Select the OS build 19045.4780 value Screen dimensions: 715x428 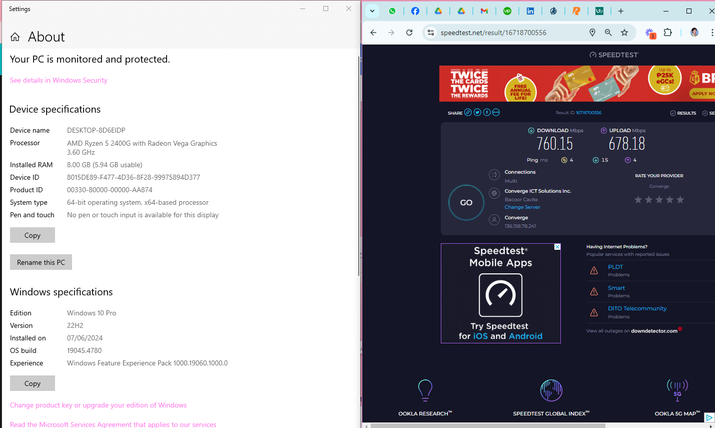pyautogui.click(x=84, y=351)
